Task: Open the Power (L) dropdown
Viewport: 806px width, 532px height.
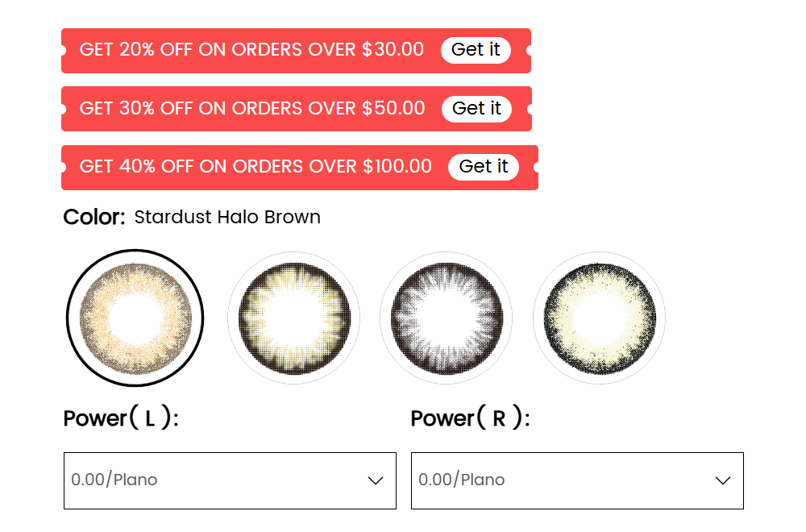Action: tap(230, 480)
